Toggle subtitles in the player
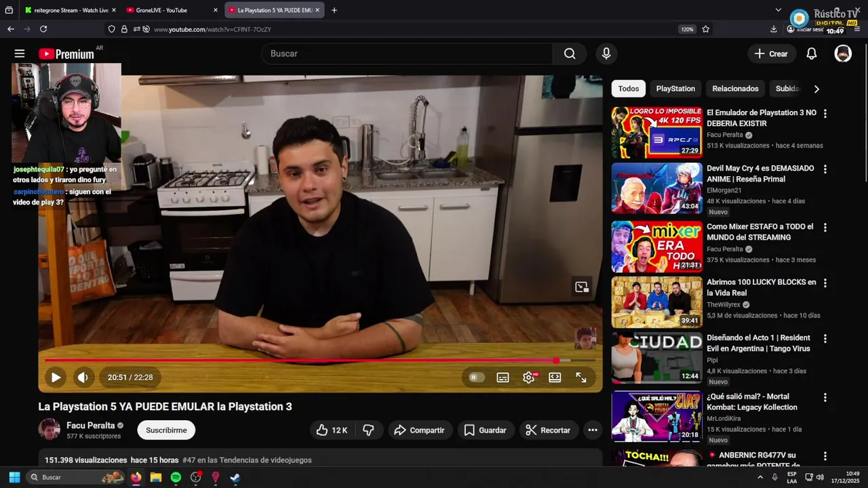 click(502, 378)
